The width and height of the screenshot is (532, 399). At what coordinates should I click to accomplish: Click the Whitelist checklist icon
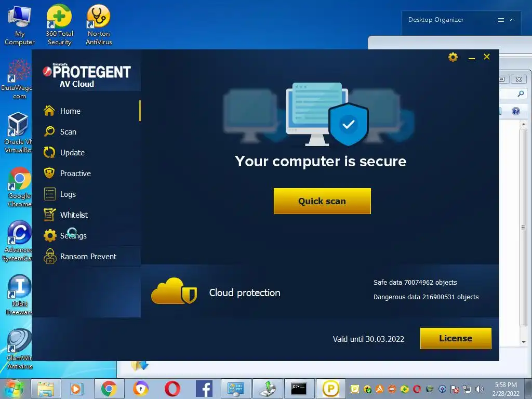49,215
